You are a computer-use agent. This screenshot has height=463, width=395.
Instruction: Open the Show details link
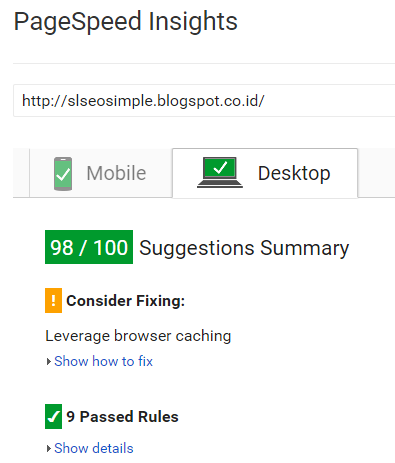tap(94, 448)
